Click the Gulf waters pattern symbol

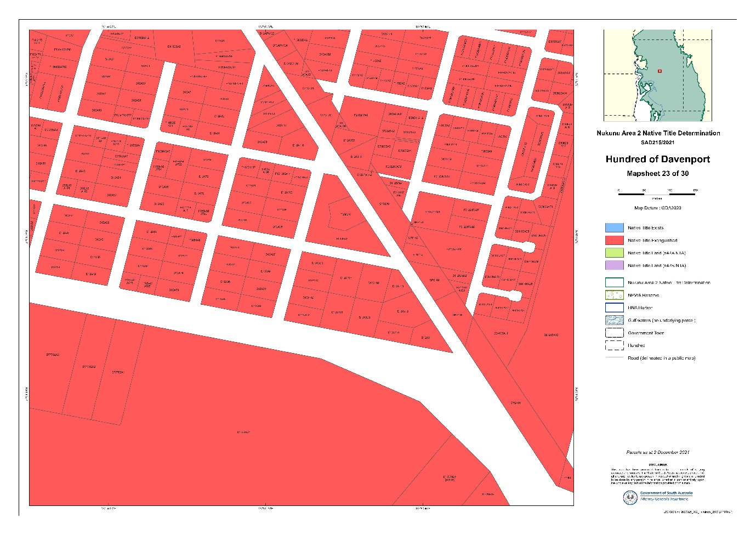coord(615,320)
